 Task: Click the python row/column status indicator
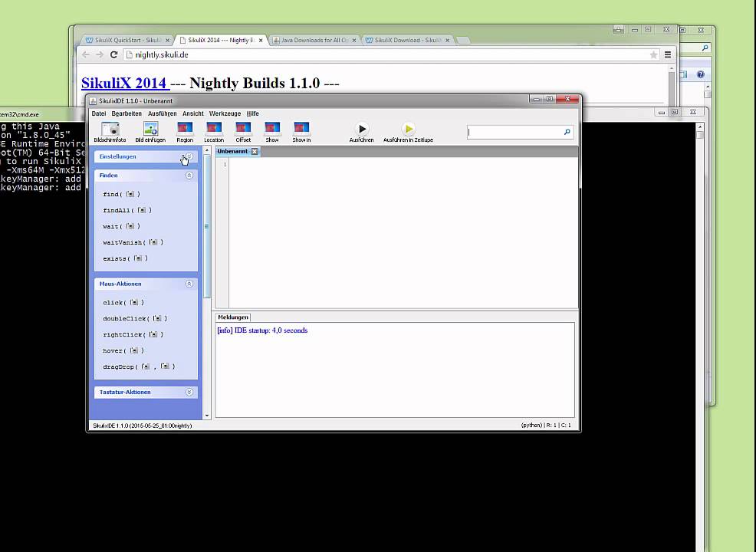546,426
